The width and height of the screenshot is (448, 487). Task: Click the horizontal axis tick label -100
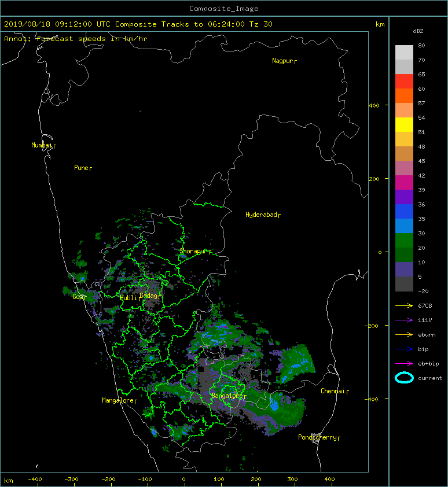point(145,479)
